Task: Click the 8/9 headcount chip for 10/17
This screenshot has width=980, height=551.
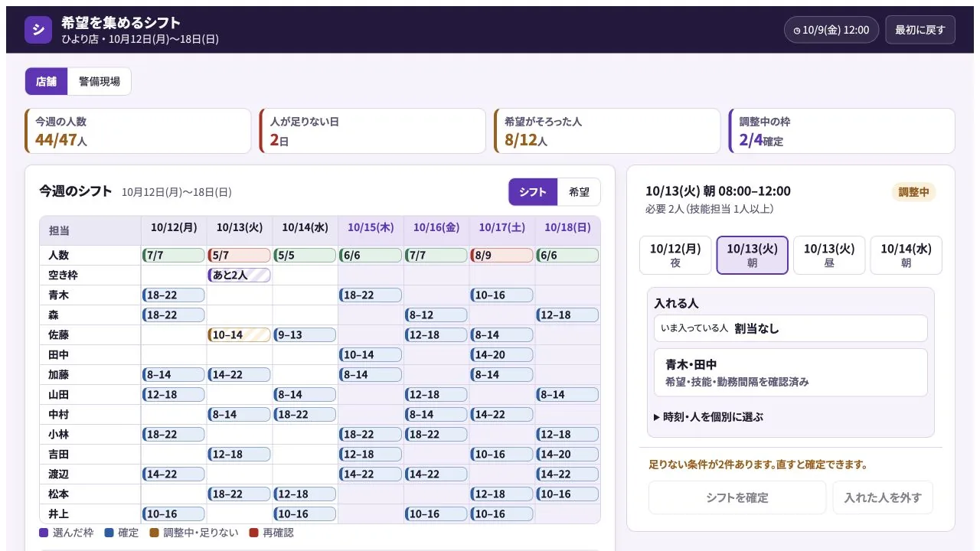Action: click(501, 255)
